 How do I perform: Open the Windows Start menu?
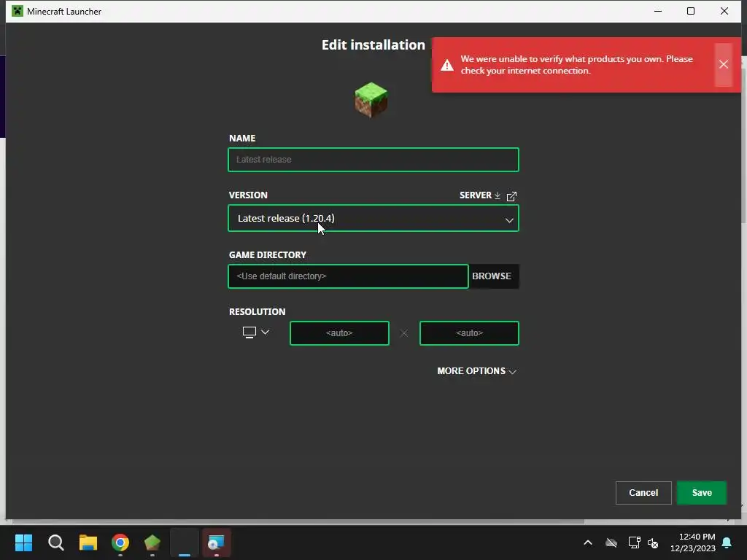pyautogui.click(x=23, y=542)
